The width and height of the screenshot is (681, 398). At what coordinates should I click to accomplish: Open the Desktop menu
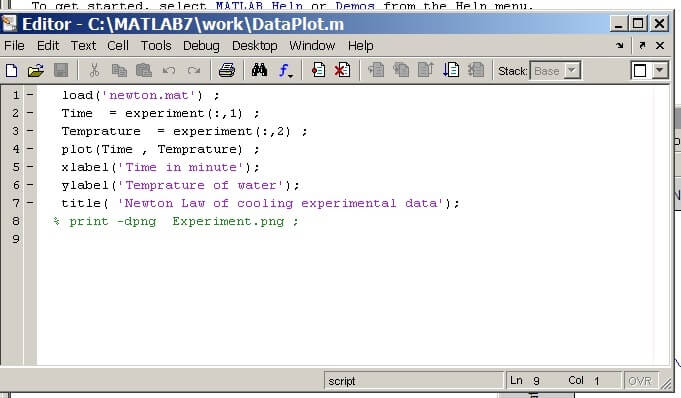tap(255, 46)
